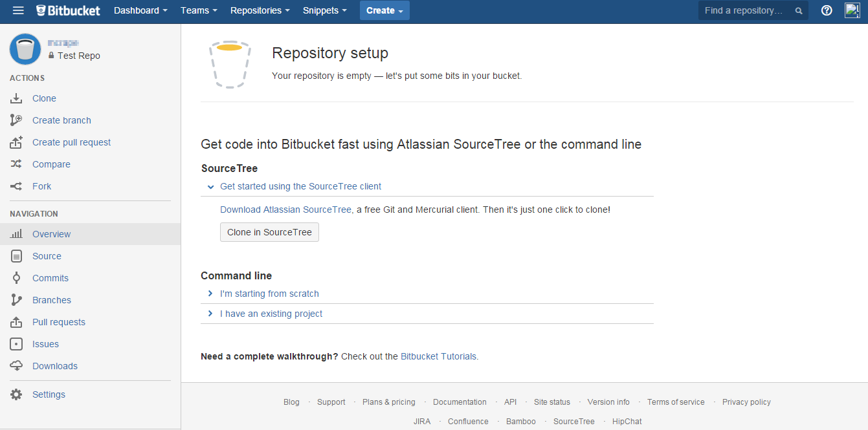868x430 pixels.
Task: Click the Create pull request icon
Action: 17,142
